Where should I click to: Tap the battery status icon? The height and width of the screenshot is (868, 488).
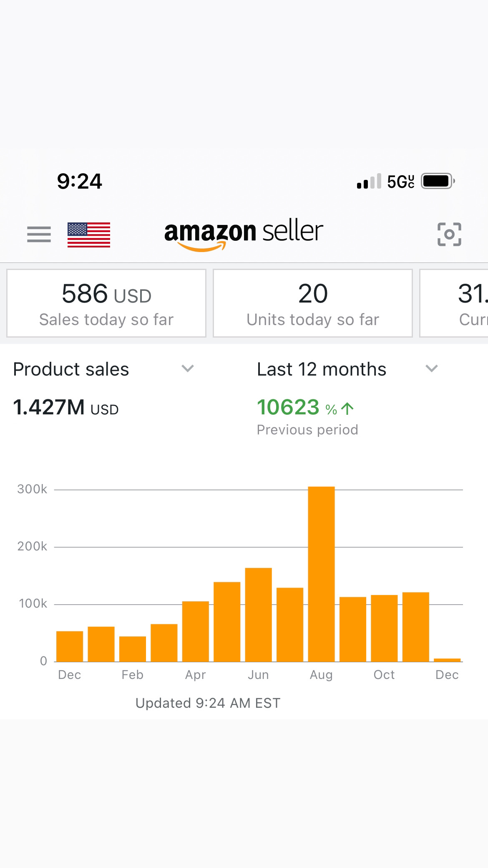[437, 181]
